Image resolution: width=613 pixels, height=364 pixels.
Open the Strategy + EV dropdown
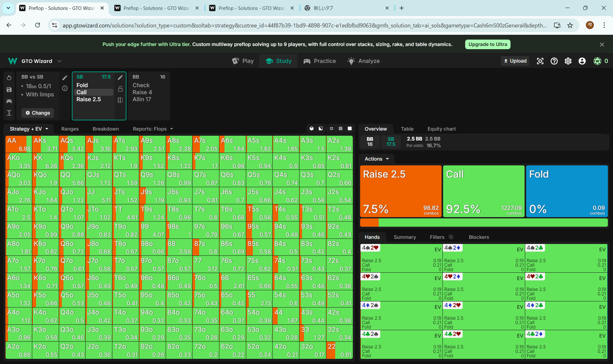pyautogui.click(x=29, y=129)
